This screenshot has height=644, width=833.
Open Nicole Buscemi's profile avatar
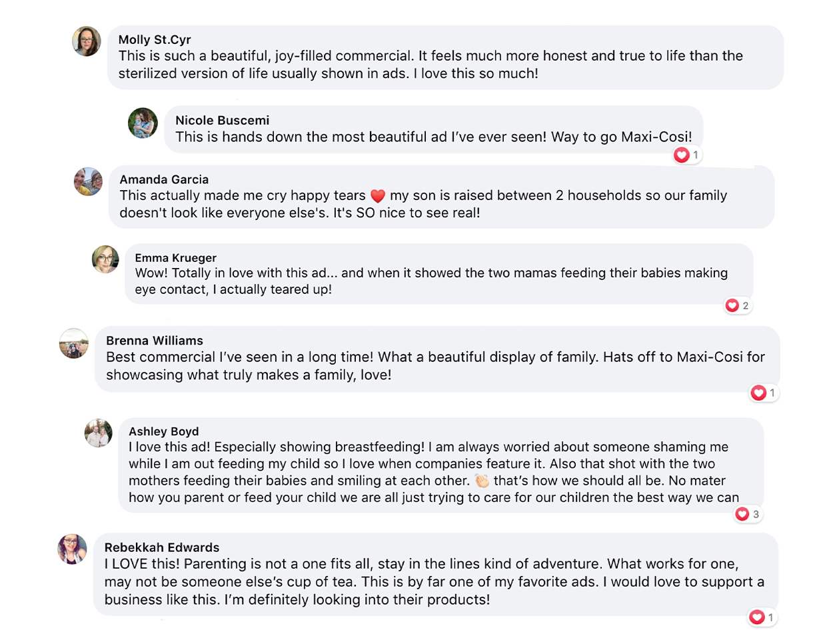coord(143,123)
